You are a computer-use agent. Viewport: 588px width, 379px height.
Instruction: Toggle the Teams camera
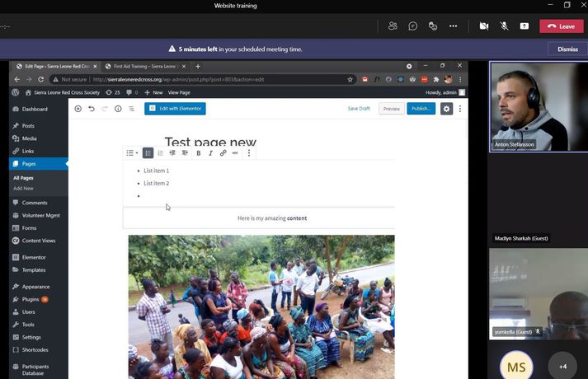(484, 26)
